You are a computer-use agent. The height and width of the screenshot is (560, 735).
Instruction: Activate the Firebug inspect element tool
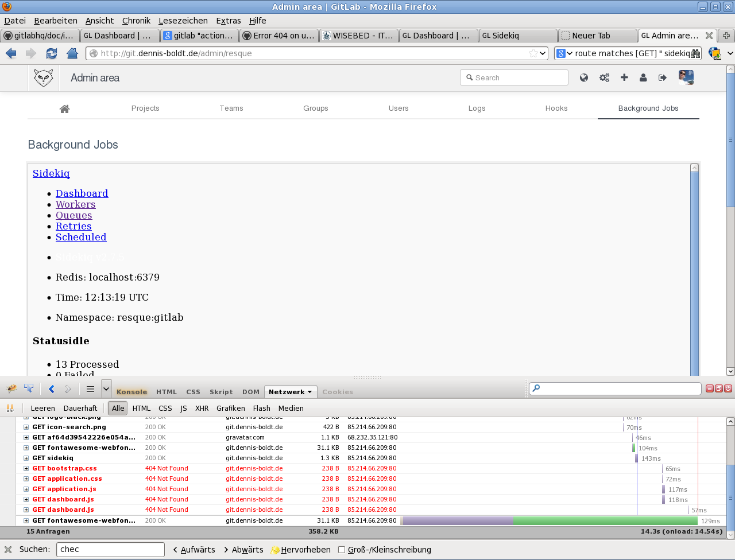[28, 388]
